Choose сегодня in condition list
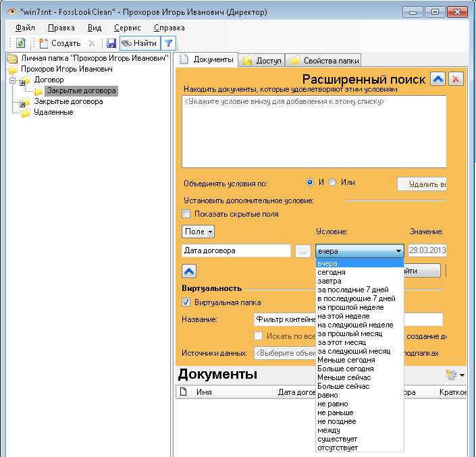Viewport: 476px width, 457px height. click(360, 272)
